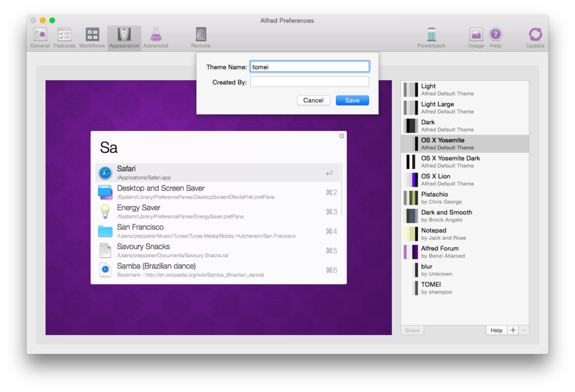Click Cancel in the theme name dialog

[313, 101]
